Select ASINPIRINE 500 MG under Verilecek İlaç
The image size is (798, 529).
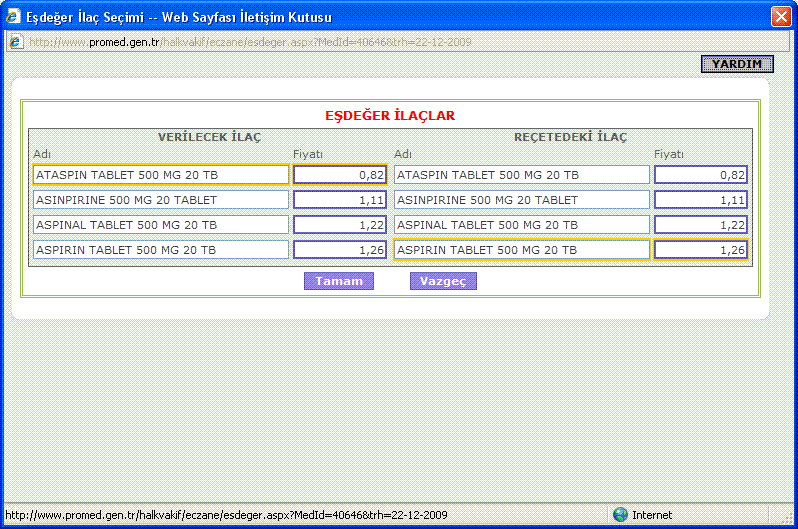click(x=161, y=200)
